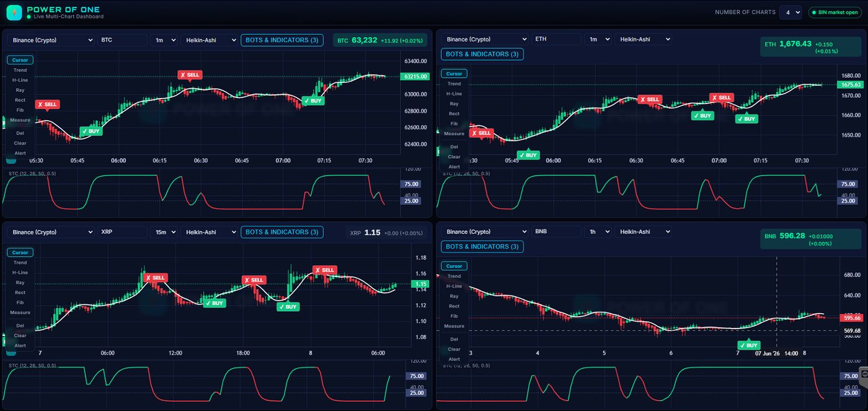Click the BUY signal marker in BNB chart
The image size is (868, 411).
tap(748, 345)
